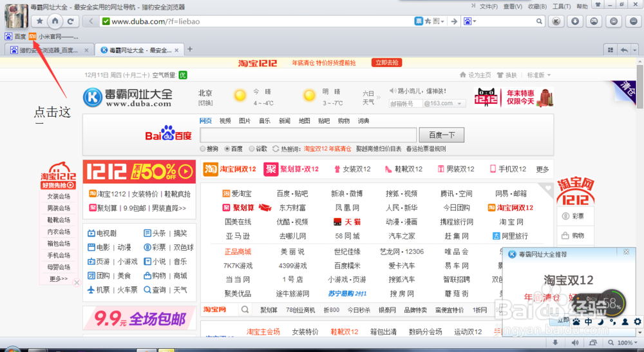Reload the current page
This screenshot has height=352, width=644.
click(71, 21)
